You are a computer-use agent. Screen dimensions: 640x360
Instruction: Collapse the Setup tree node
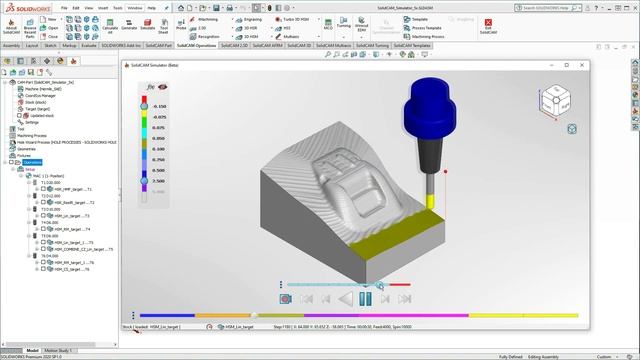point(13,169)
